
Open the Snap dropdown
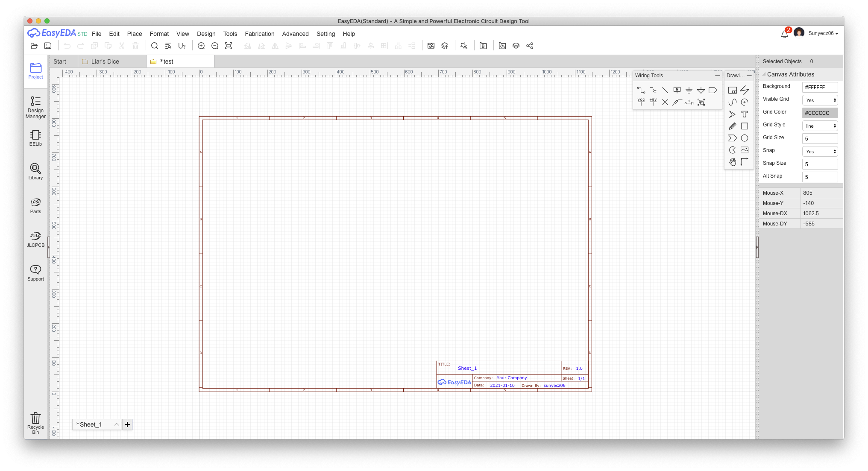[x=820, y=152]
